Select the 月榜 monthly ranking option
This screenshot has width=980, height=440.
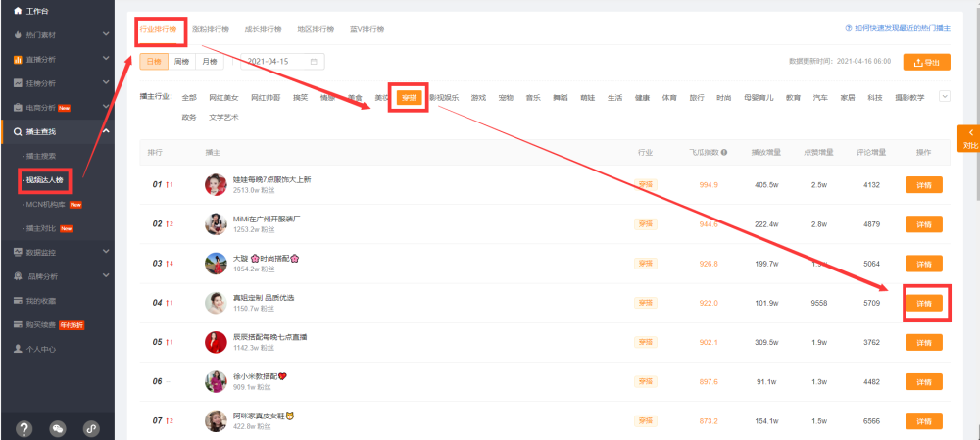pyautogui.click(x=210, y=62)
